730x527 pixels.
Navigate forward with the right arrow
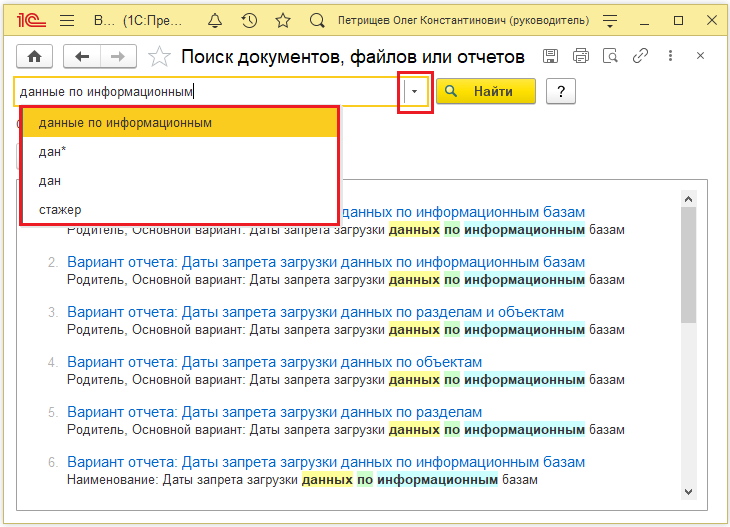[118, 57]
